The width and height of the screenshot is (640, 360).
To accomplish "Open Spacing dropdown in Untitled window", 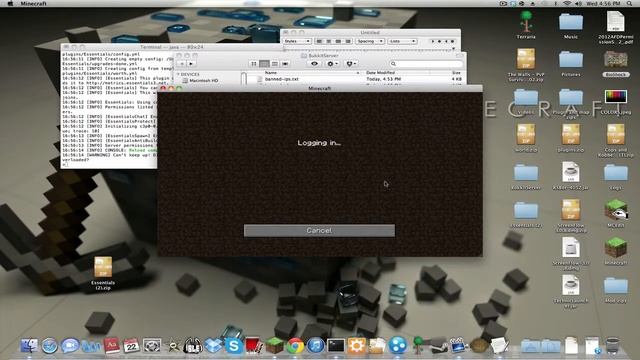I will pyautogui.click(x=369, y=41).
